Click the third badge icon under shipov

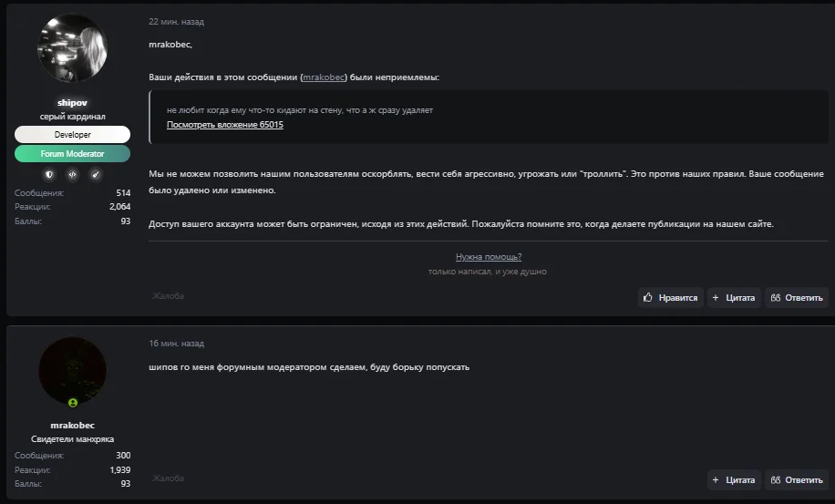coord(95,174)
